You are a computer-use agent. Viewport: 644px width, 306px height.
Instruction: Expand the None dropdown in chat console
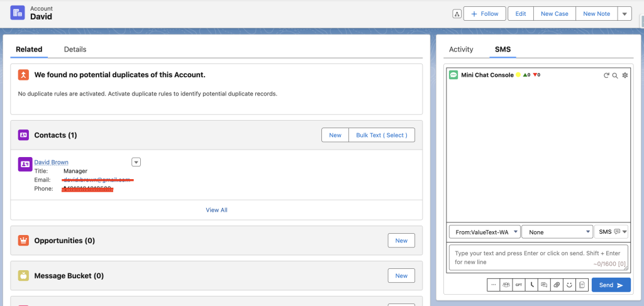(557, 232)
